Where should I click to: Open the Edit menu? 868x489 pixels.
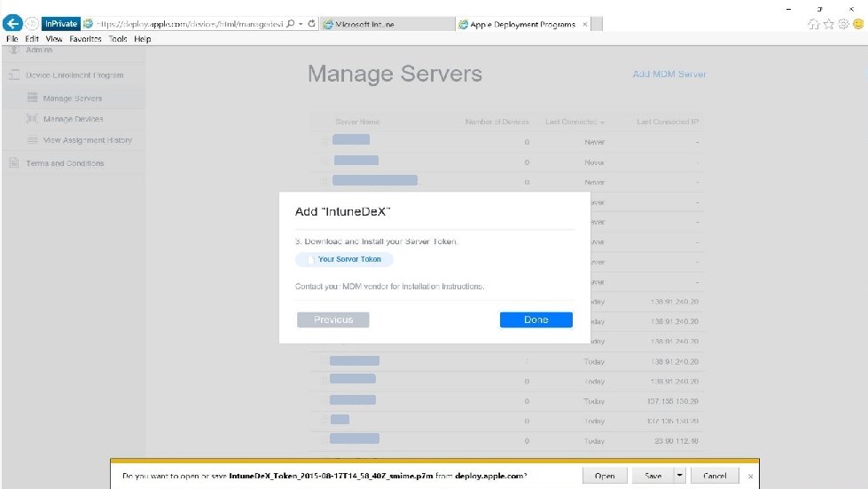(x=32, y=39)
